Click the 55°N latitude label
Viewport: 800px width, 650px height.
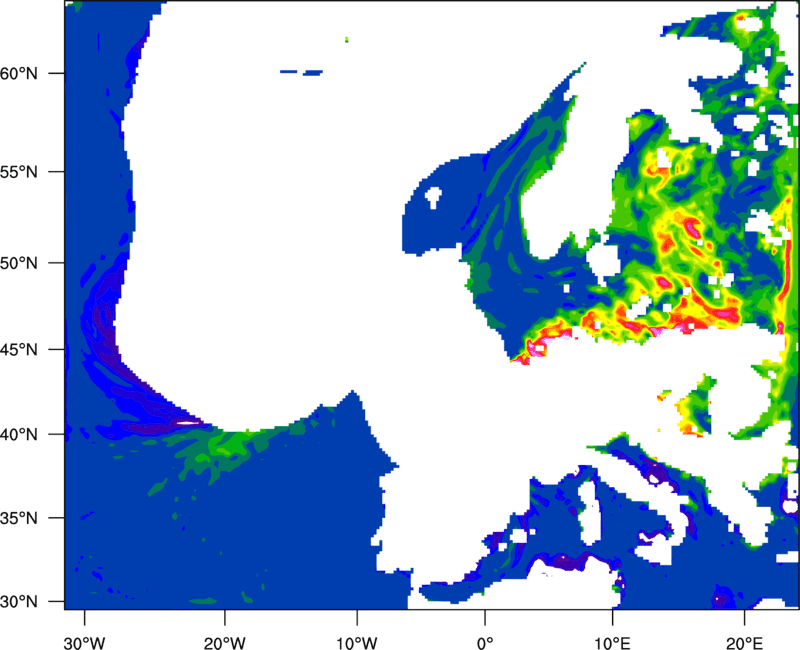19,172
